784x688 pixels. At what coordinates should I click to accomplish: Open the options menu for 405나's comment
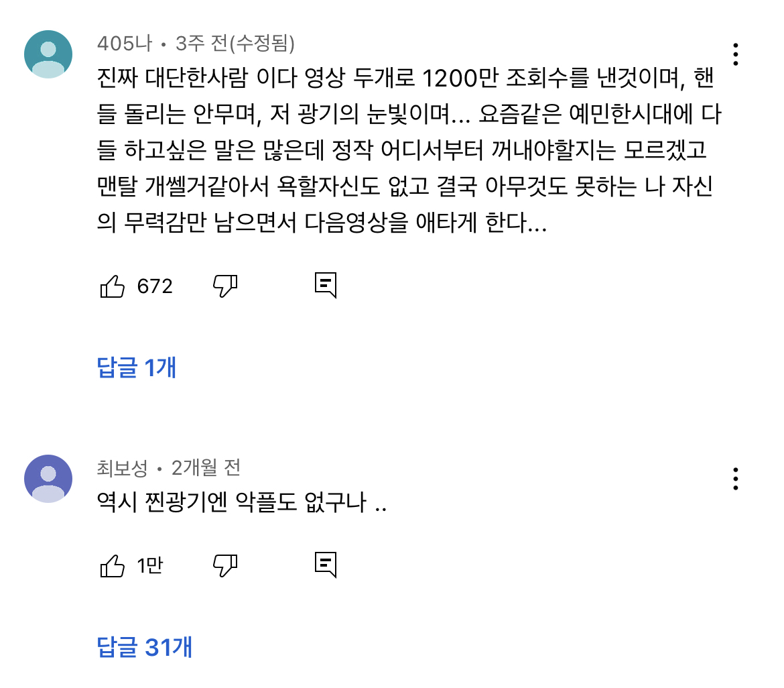736,54
